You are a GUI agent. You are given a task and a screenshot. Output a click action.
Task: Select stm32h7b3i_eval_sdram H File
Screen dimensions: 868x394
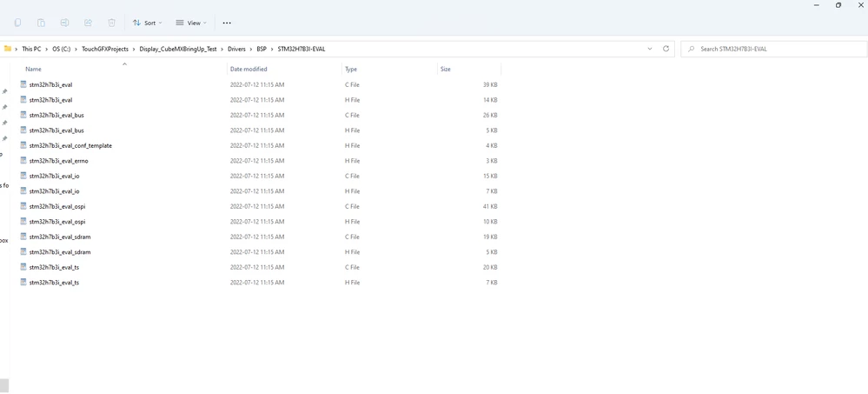click(260, 252)
